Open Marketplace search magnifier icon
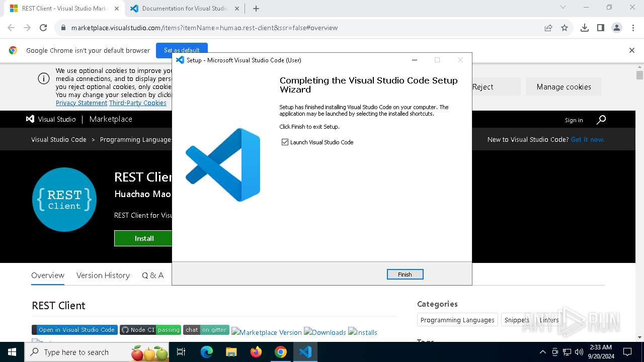Image resolution: width=644 pixels, height=362 pixels. click(x=601, y=120)
